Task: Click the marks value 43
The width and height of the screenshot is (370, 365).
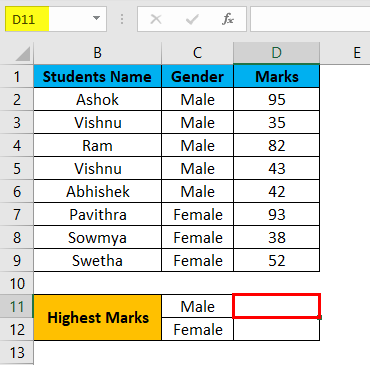Action: 276,168
